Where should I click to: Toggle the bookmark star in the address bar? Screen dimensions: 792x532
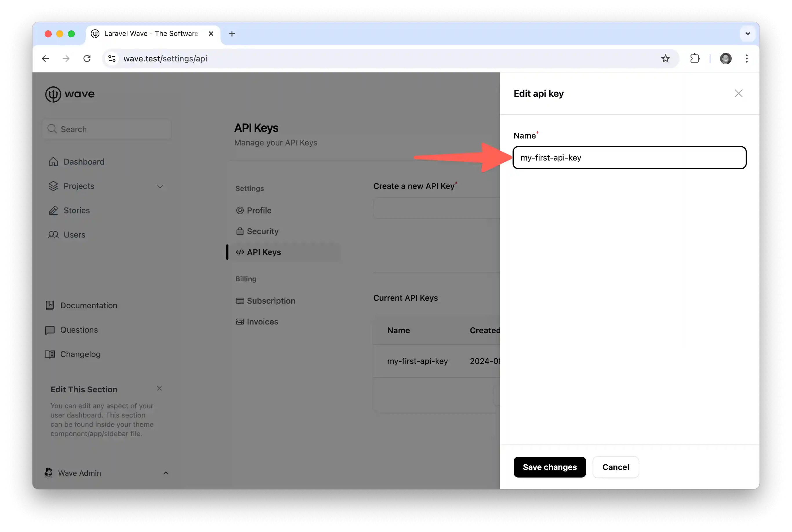[x=665, y=58]
